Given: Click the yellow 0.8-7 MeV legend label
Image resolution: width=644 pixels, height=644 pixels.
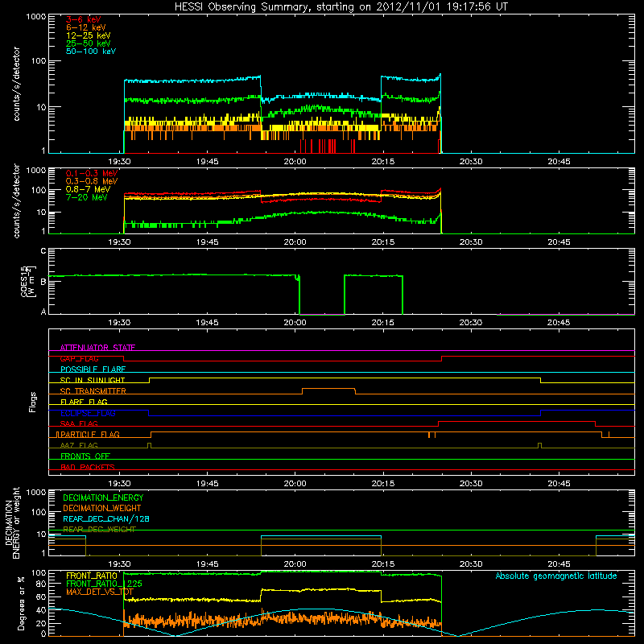Looking at the screenshot, I should pos(88,189).
